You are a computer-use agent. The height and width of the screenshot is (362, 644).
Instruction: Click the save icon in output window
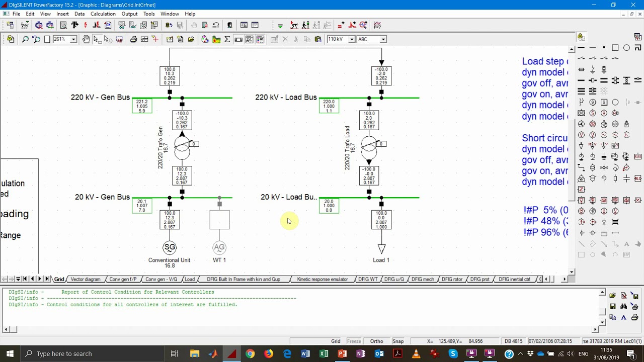612,306
